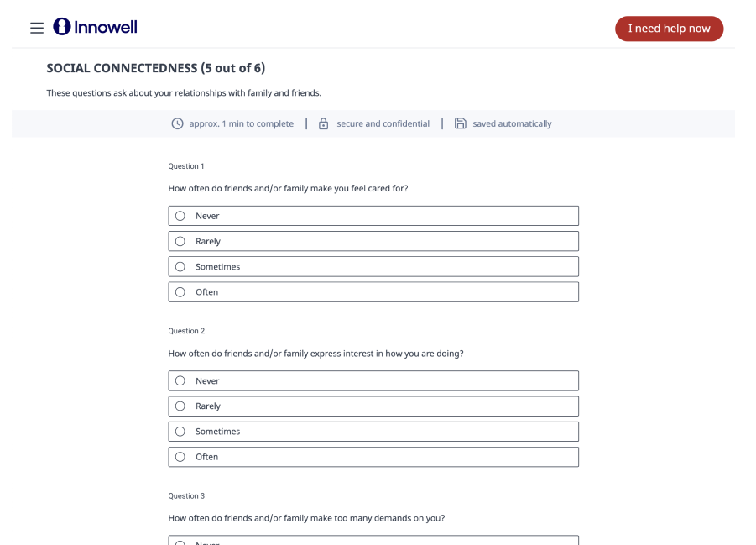Choose Sometimes for Question 1
Screen dimensions: 756x545
373,266
